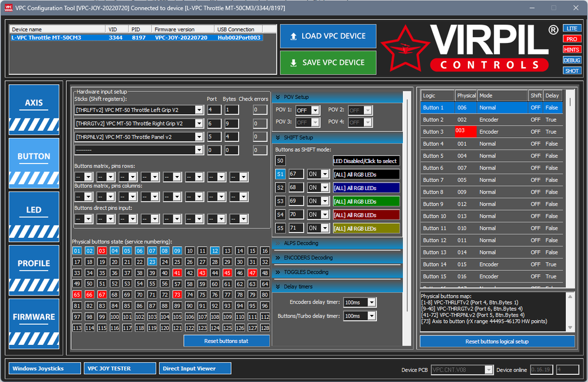The height and width of the screenshot is (382, 588).
Task: Open the FIRMWARE tab
Action: [x=34, y=324]
